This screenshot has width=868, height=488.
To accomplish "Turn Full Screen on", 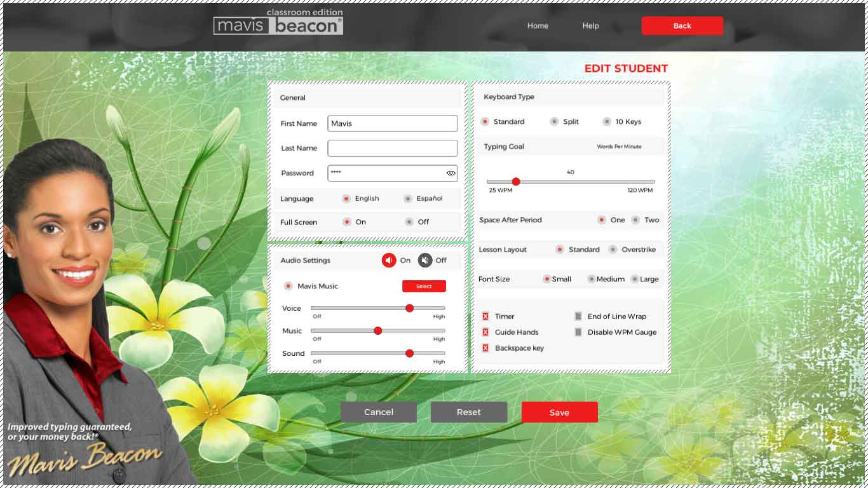I will 347,222.
